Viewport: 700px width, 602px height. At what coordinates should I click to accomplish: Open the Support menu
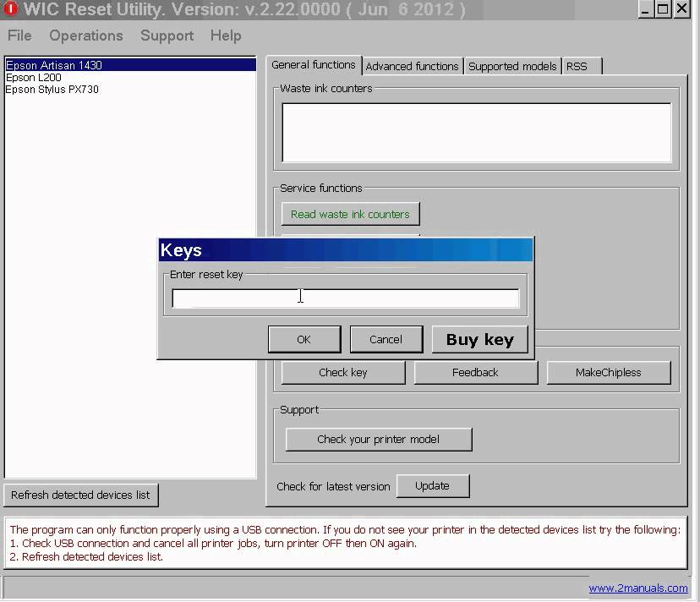tap(167, 36)
